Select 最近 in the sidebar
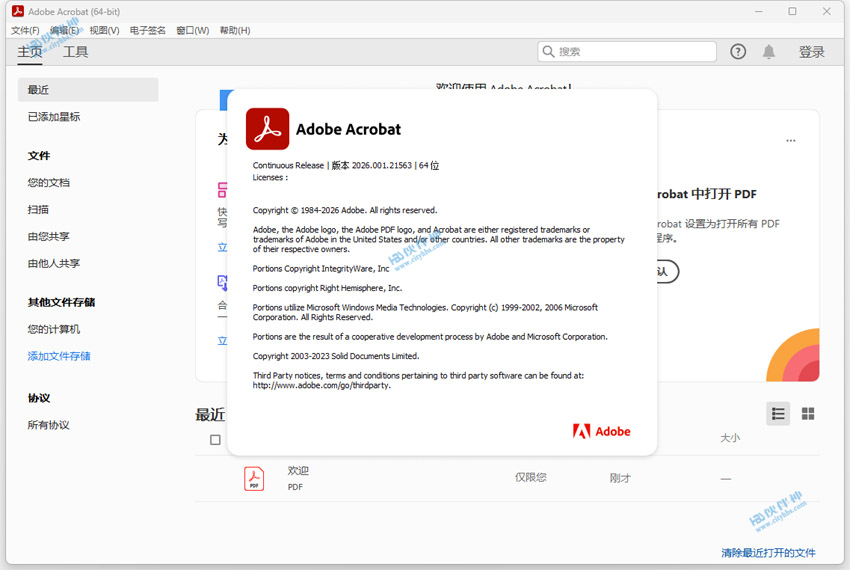 (x=88, y=89)
